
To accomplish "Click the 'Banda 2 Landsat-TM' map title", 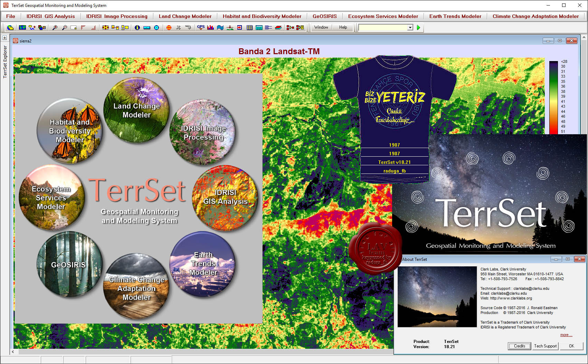I will [279, 51].
